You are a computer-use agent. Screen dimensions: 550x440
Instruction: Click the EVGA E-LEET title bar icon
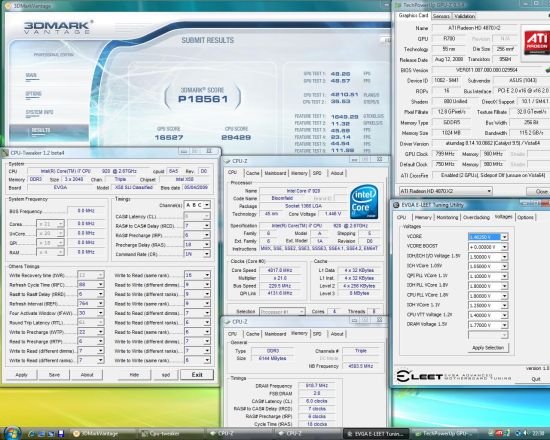(x=396, y=205)
